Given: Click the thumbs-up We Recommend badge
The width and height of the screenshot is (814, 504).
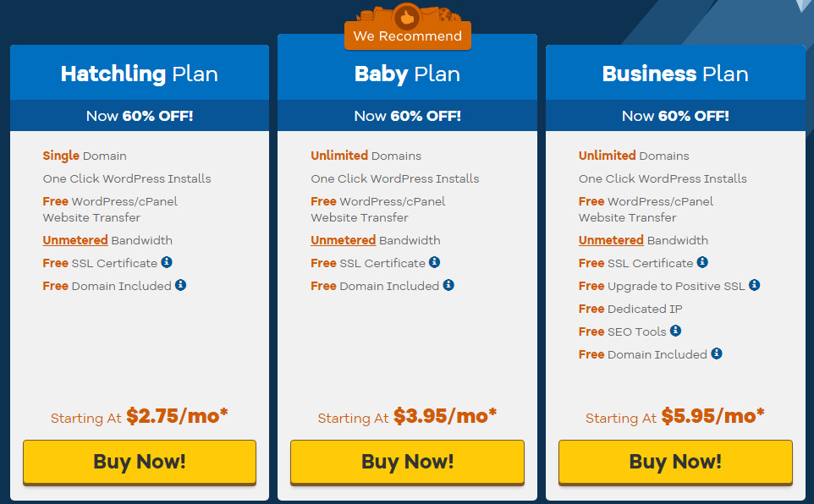Looking at the screenshot, I should [x=408, y=27].
